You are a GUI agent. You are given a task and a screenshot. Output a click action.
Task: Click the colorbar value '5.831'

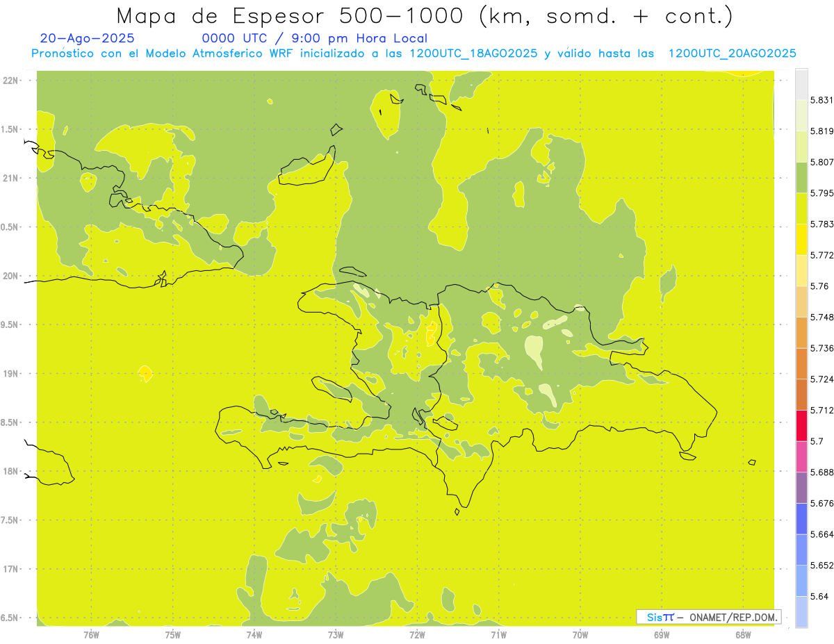821,101
